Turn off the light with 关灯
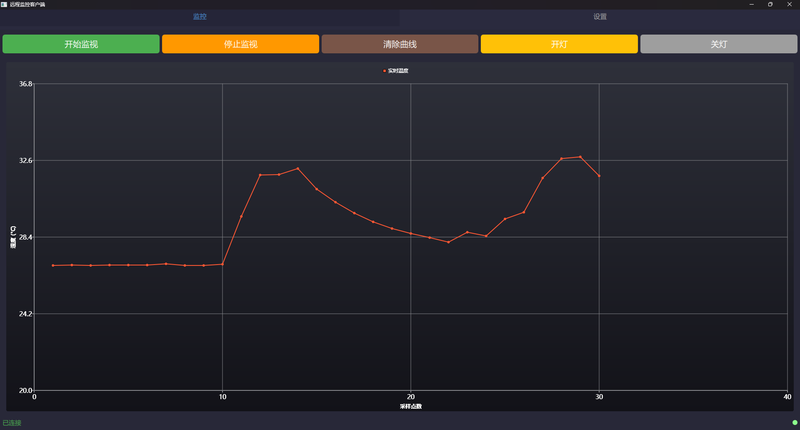 click(x=719, y=44)
